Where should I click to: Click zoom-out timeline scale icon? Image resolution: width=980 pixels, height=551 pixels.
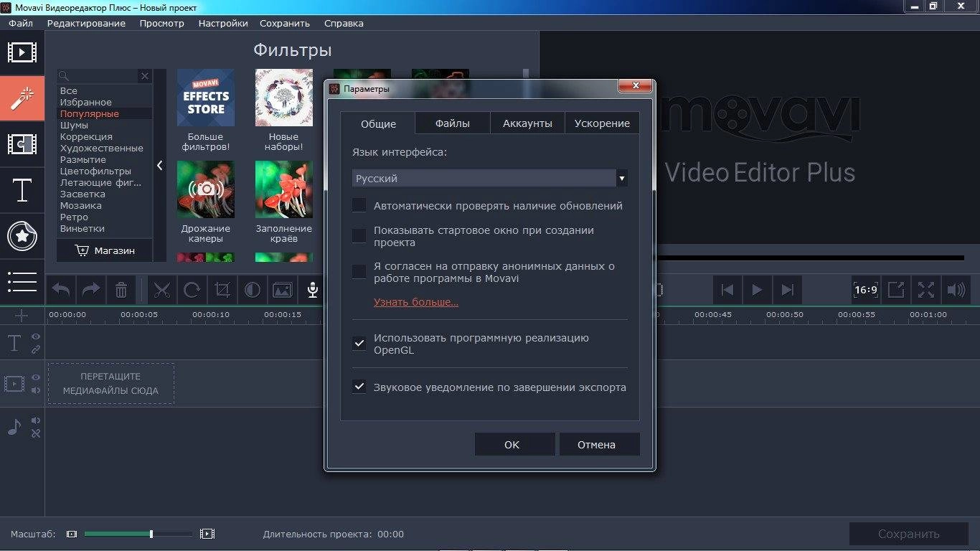click(x=71, y=534)
